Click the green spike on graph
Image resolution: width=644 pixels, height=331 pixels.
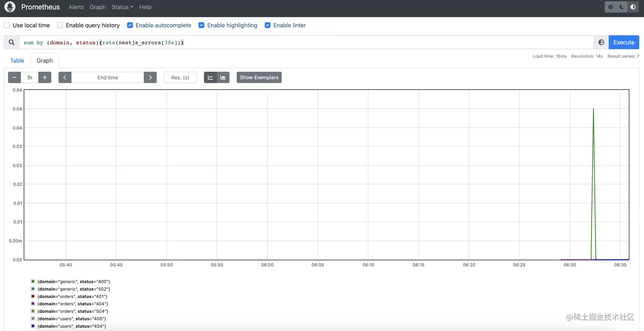[593, 183]
